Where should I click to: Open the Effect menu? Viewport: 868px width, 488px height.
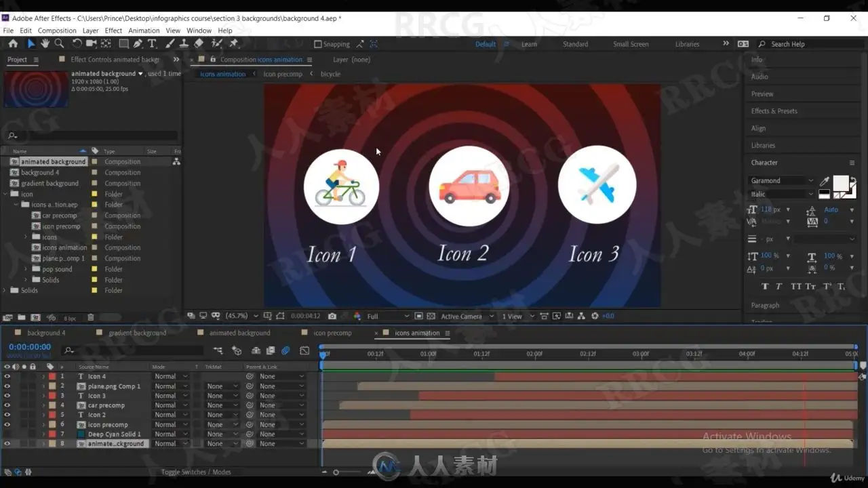click(x=113, y=30)
